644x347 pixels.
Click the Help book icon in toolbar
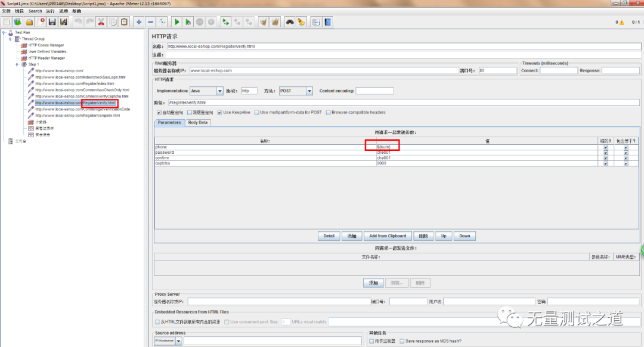pyautogui.click(x=328, y=22)
